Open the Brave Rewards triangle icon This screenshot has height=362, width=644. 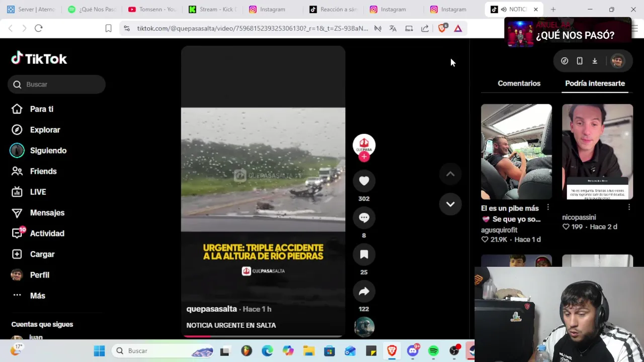click(458, 28)
